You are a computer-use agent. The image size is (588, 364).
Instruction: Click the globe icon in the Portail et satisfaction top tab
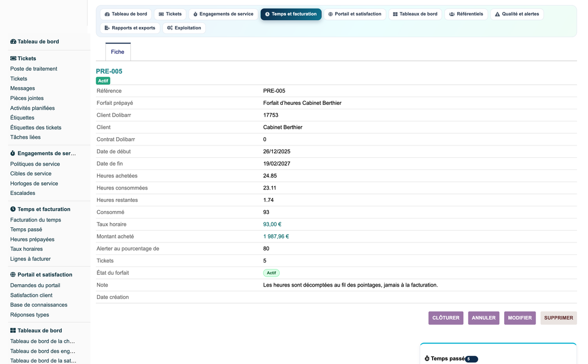point(330,14)
